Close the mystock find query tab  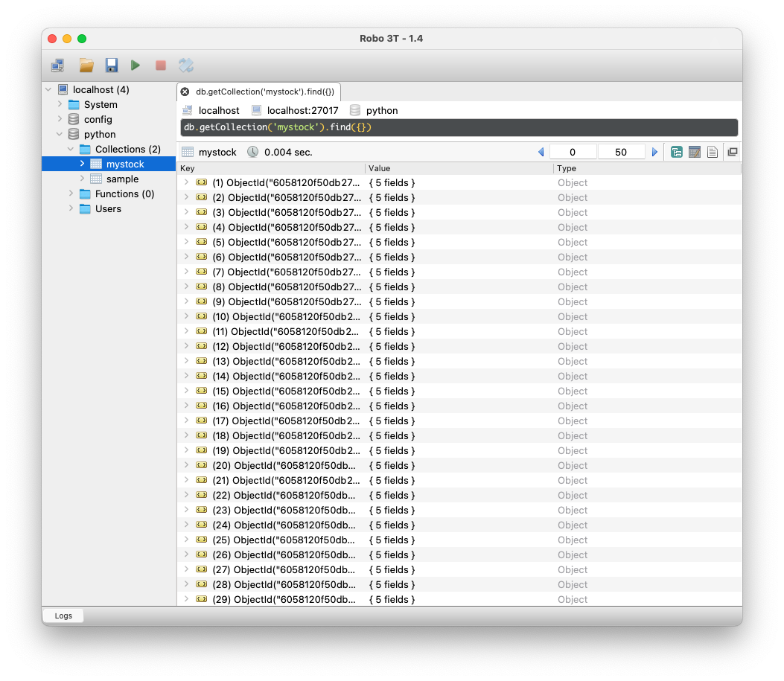point(185,92)
